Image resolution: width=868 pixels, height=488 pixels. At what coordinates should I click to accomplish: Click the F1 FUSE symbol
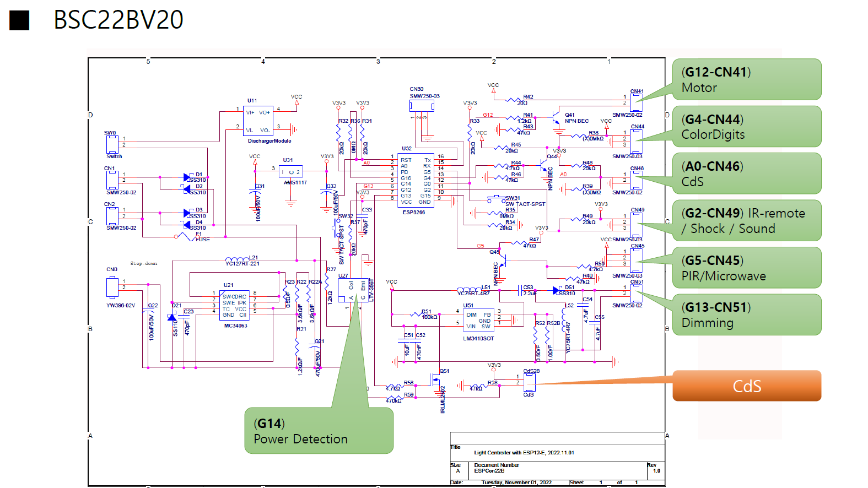point(186,237)
